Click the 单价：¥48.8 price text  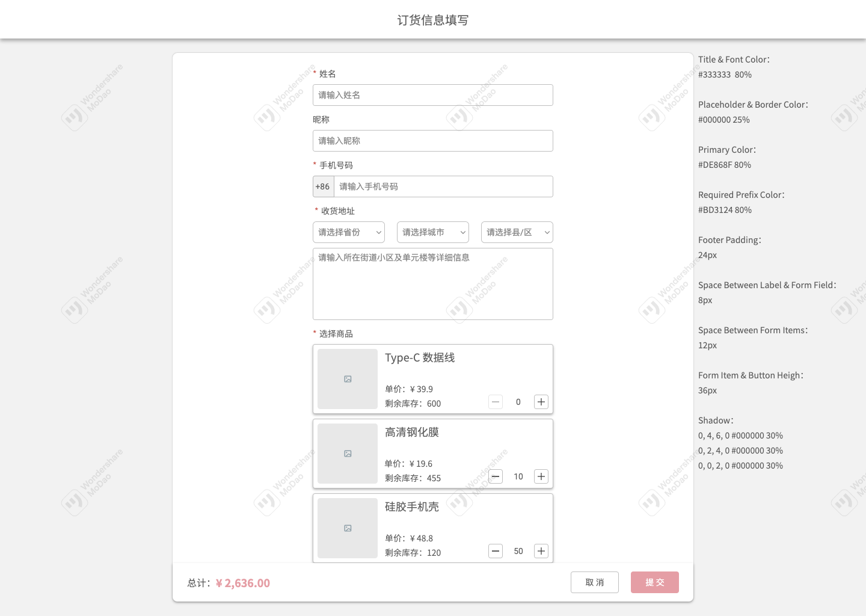[409, 538]
